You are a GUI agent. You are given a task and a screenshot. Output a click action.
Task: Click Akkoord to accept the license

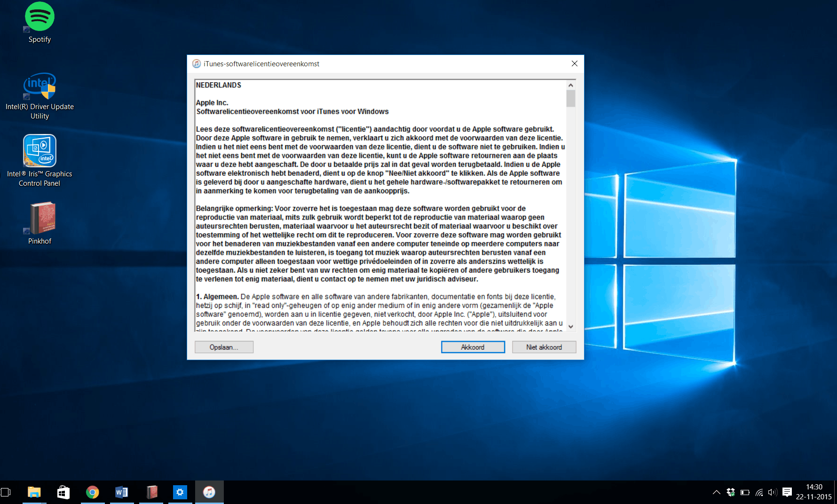point(473,347)
